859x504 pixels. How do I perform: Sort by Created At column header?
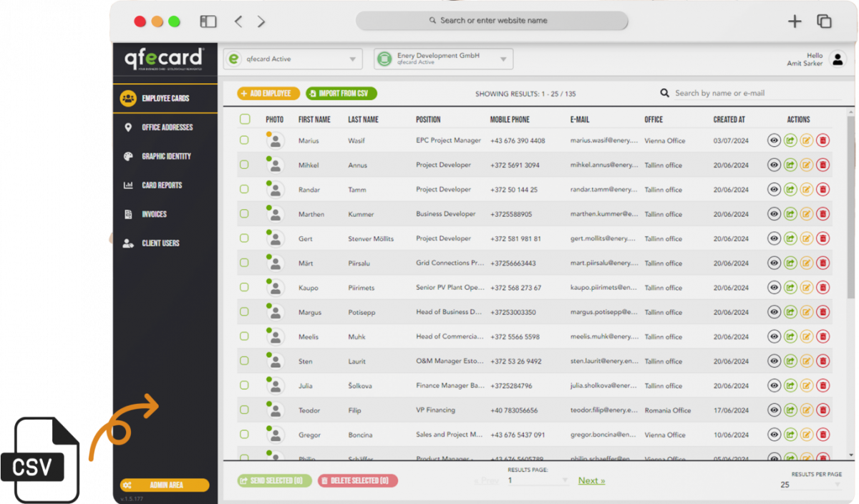[729, 120]
